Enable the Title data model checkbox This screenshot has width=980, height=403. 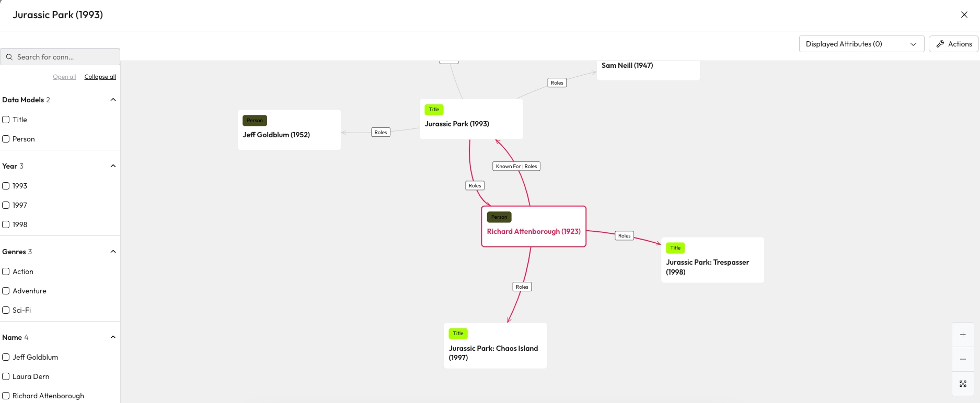(x=6, y=120)
